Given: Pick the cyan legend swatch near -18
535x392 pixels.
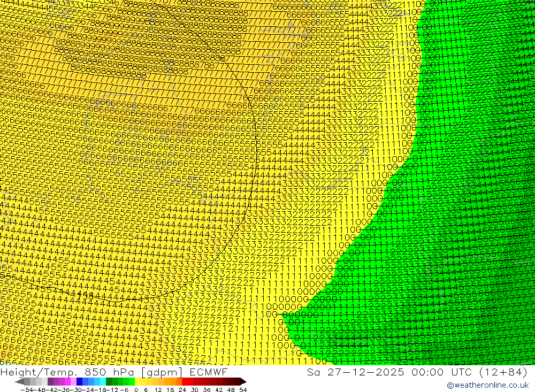Looking at the screenshot, I should 103,381.
